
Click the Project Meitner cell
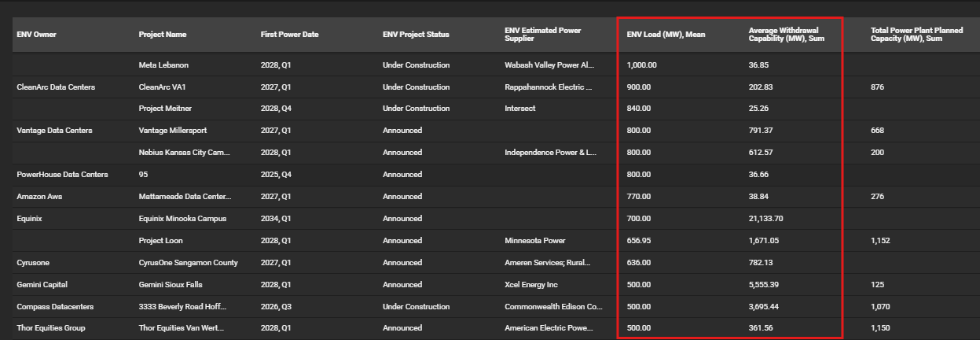(x=165, y=109)
